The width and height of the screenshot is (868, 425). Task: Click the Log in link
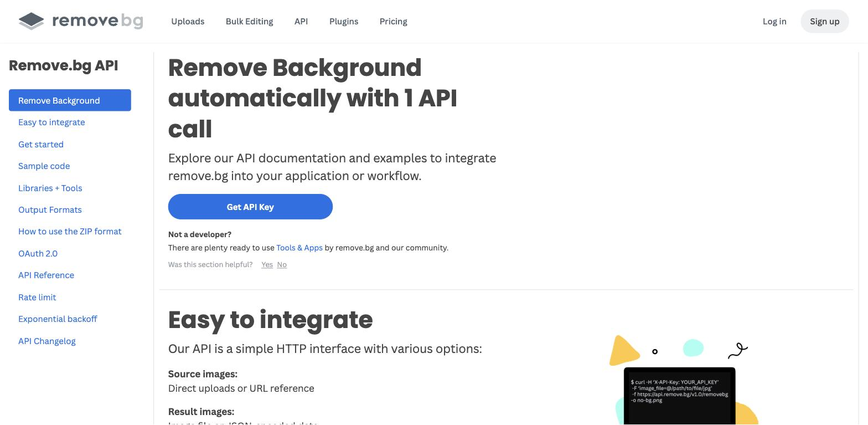pyautogui.click(x=774, y=21)
